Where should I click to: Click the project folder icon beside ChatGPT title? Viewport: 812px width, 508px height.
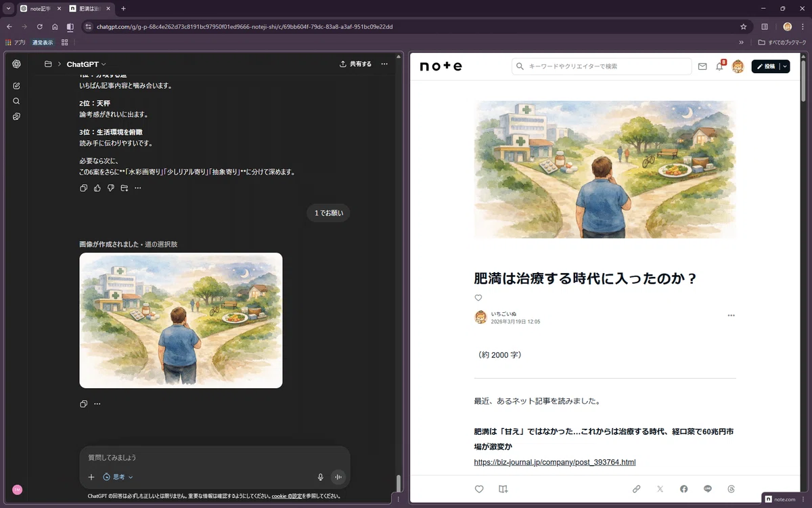pos(48,64)
